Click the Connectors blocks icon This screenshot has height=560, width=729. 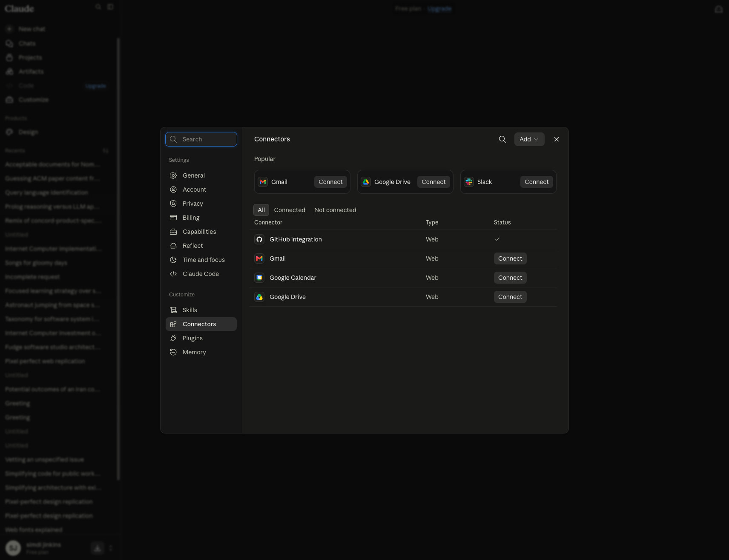tap(173, 324)
